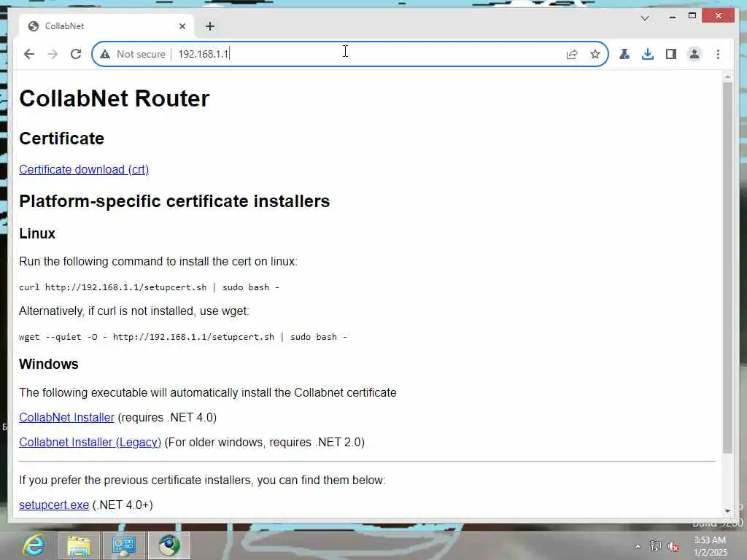The width and height of the screenshot is (747, 560).
Task: Open the clock showing 3:53 AM
Action: pyautogui.click(x=711, y=546)
